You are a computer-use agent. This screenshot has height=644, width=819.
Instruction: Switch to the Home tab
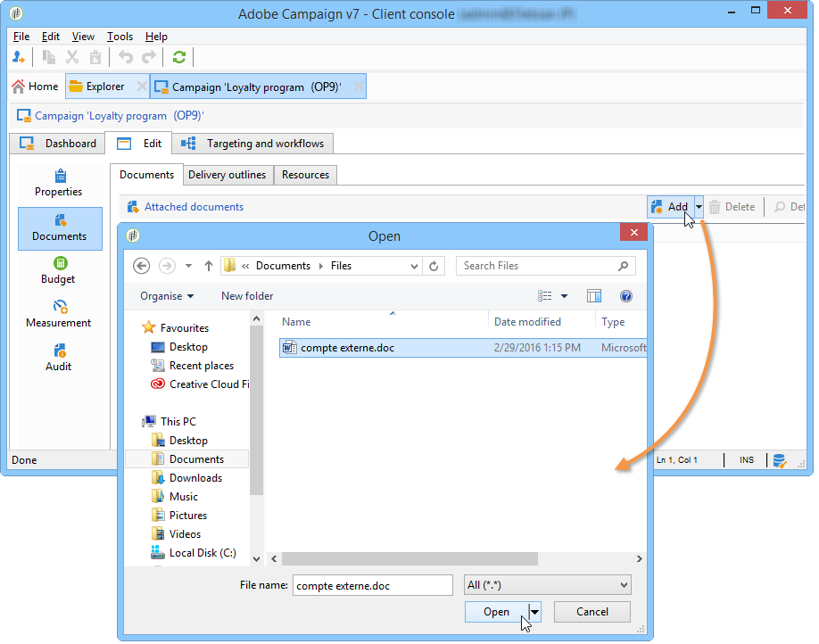coord(36,87)
